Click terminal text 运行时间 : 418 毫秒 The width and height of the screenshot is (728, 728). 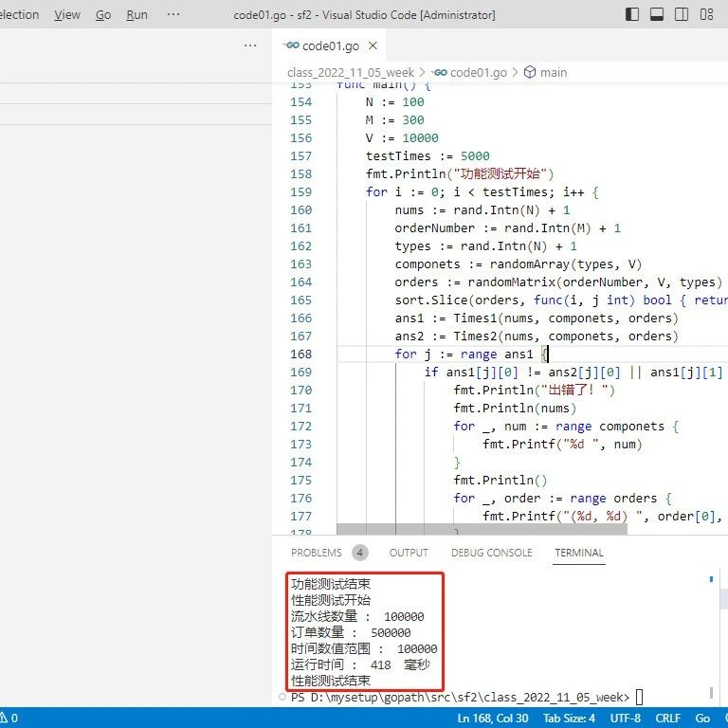pyautogui.click(x=361, y=664)
